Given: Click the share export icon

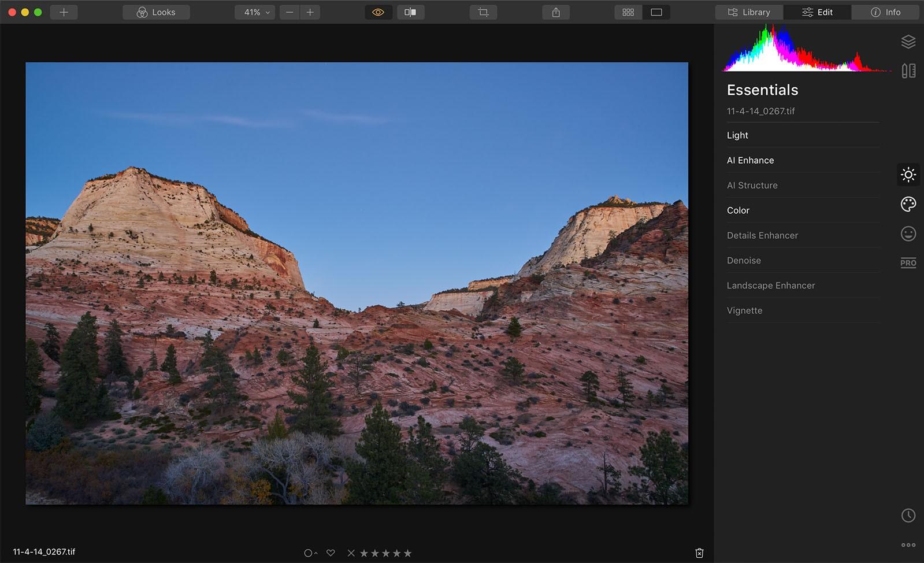Looking at the screenshot, I should click(x=556, y=12).
